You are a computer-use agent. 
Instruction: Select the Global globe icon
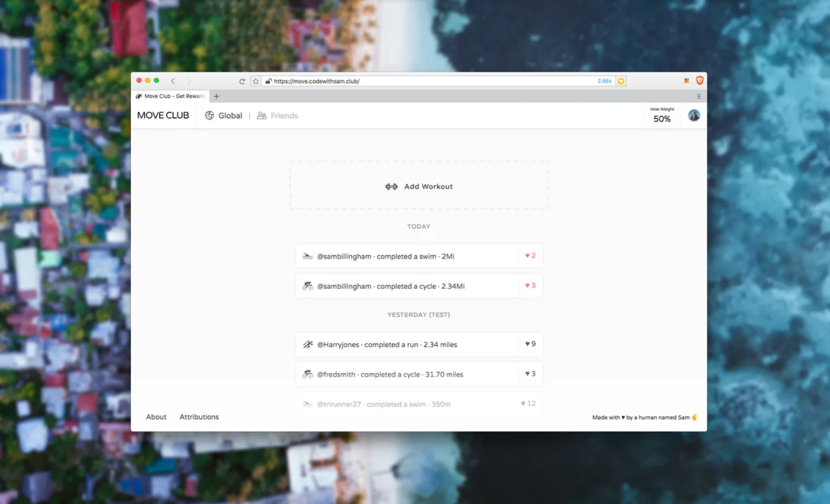pos(209,116)
